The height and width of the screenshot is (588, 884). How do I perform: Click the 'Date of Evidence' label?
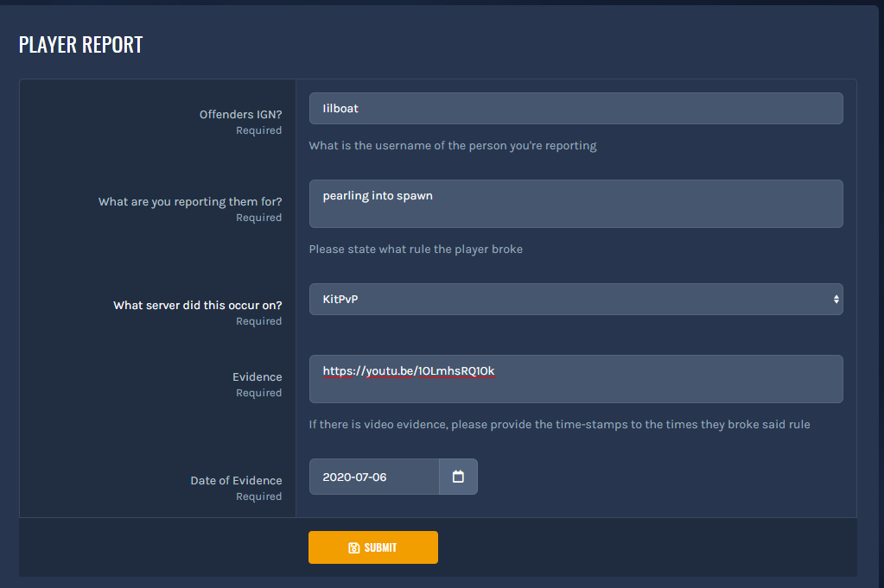[236, 480]
